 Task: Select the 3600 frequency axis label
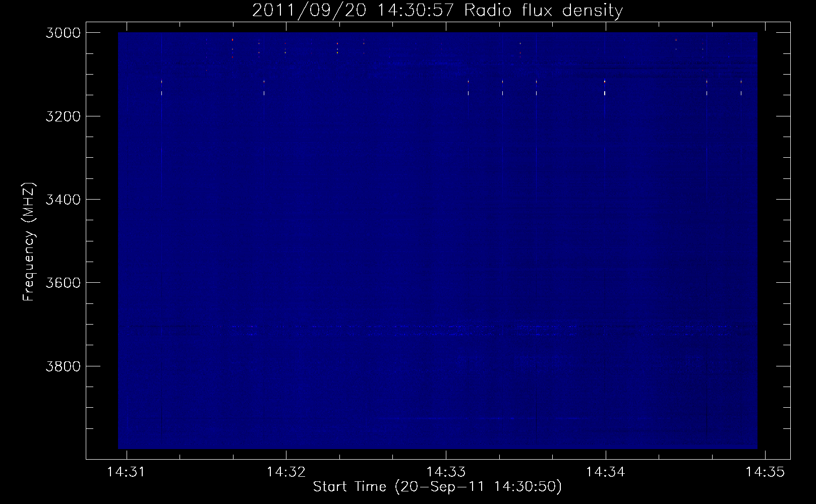click(x=63, y=283)
